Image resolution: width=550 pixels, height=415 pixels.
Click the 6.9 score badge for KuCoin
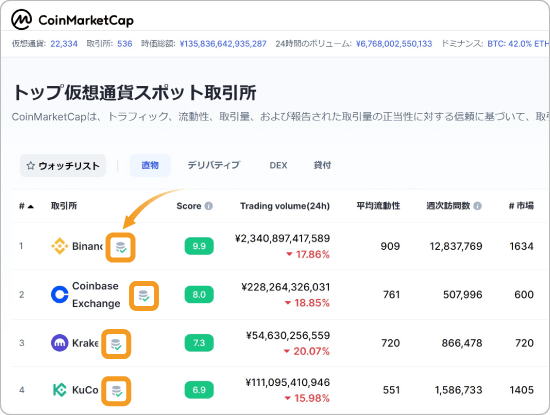coord(199,390)
